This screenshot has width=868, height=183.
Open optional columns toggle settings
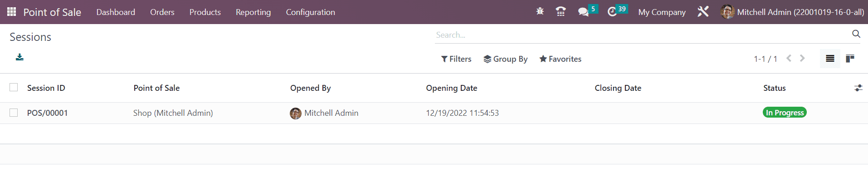pyautogui.click(x=858, y=88)
